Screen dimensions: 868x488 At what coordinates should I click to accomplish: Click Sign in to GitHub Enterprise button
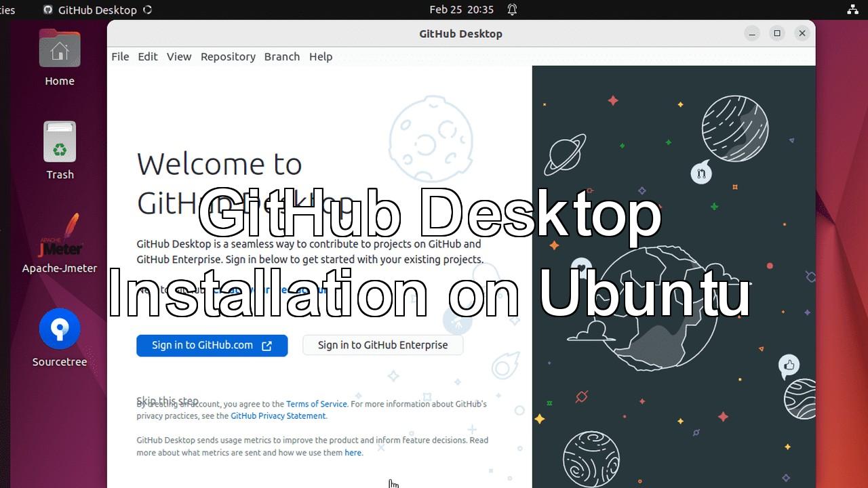click(382, 345)
